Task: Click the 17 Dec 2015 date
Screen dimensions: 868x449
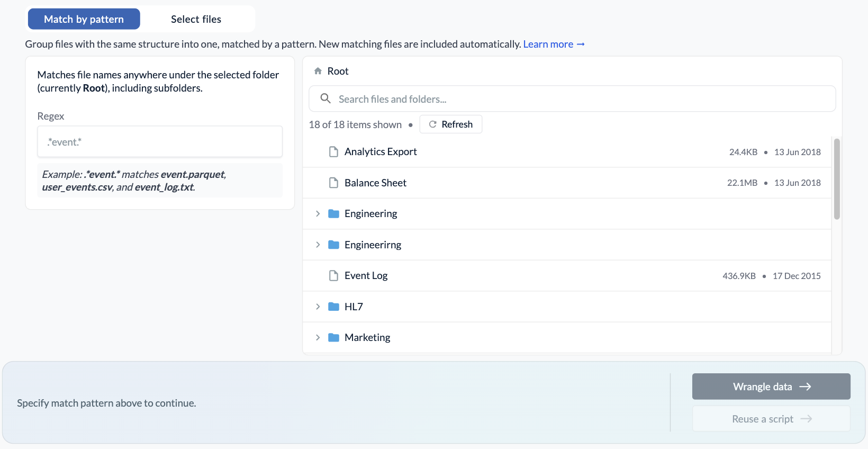Action: 797,276
